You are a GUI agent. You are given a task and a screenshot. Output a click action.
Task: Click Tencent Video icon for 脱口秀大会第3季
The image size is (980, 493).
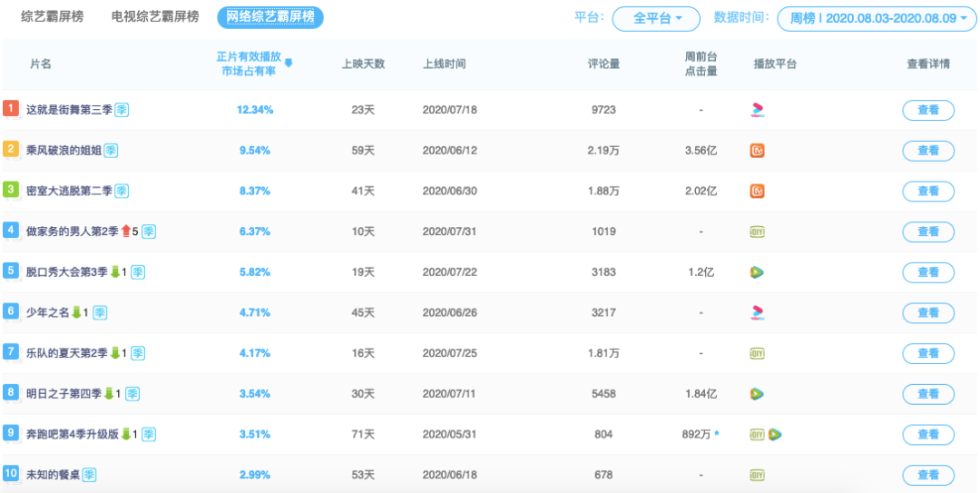[758, 271]
